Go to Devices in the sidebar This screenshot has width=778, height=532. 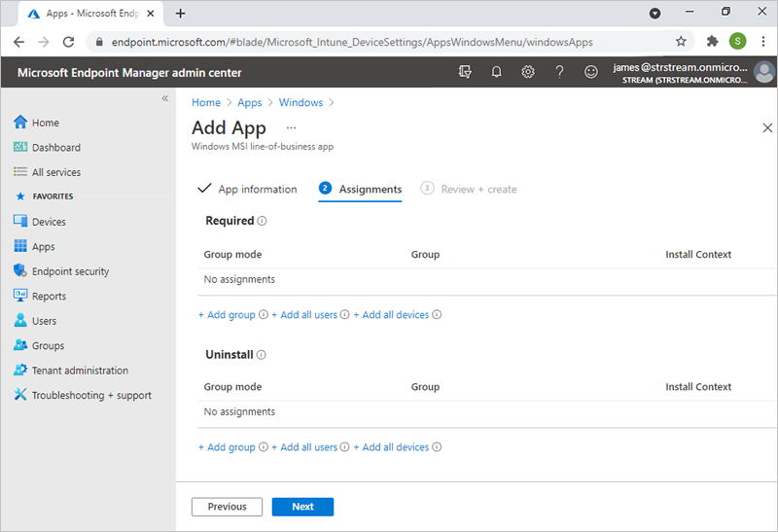[x=49, y=222]
